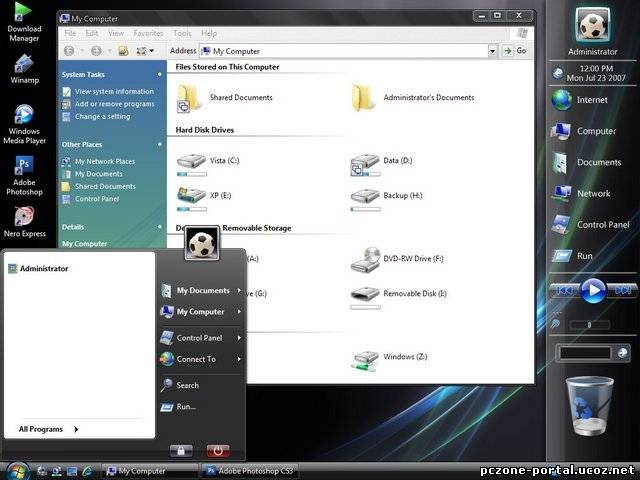Open the Address bar dropdown arrow
640x480 pixels.
click(x=493, y=51)
